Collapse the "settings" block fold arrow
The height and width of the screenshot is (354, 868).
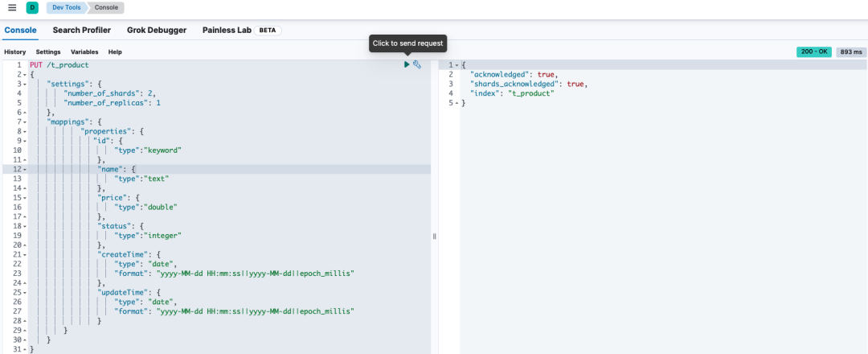point(25,84)
